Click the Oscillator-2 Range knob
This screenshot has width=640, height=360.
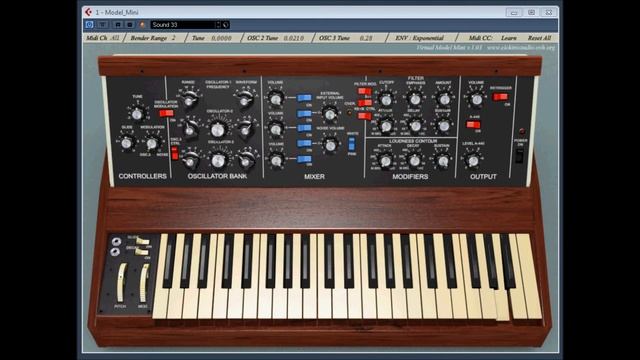(189, 129)
